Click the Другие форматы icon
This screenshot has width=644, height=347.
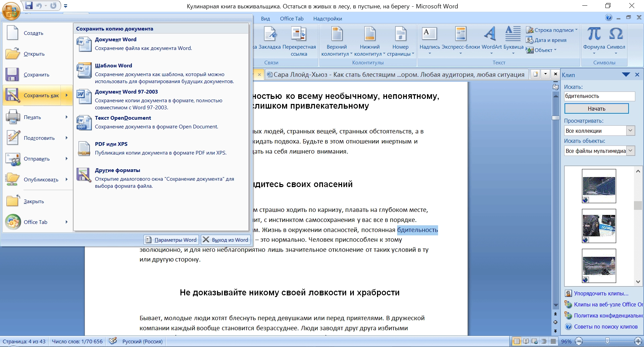(84, 175)
